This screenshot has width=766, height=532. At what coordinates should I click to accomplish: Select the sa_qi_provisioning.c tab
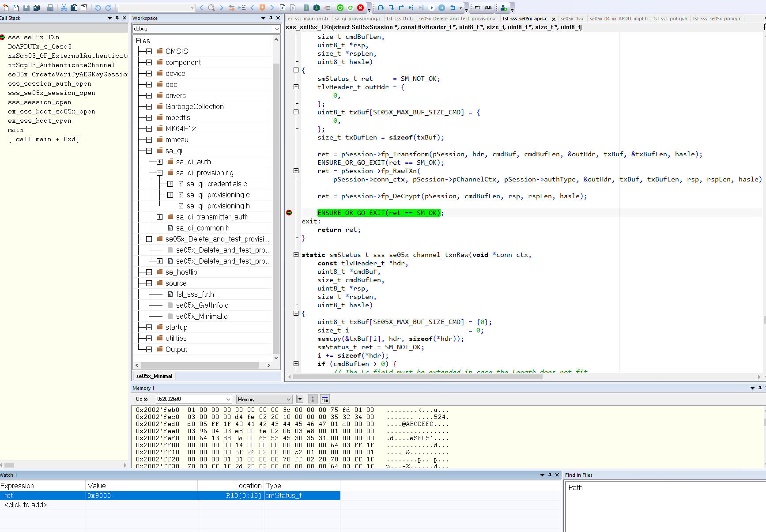(358, 19)
